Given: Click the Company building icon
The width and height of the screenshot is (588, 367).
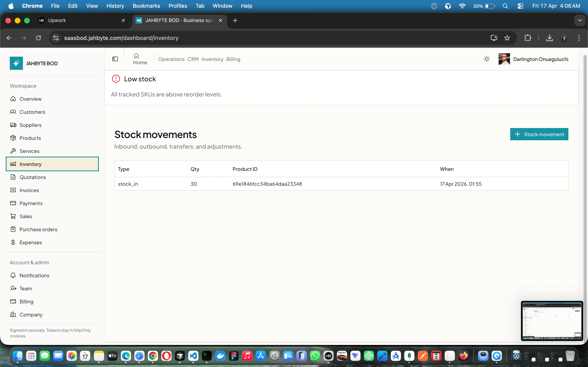Looking at the screenshot, I should pyautogui.click(x=13, y=314).
